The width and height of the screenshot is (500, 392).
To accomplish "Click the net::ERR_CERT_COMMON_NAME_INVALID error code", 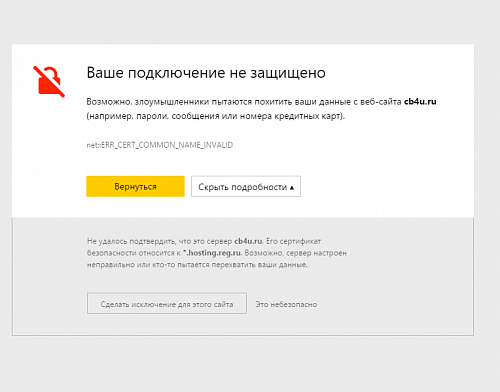I will [160, 145].
